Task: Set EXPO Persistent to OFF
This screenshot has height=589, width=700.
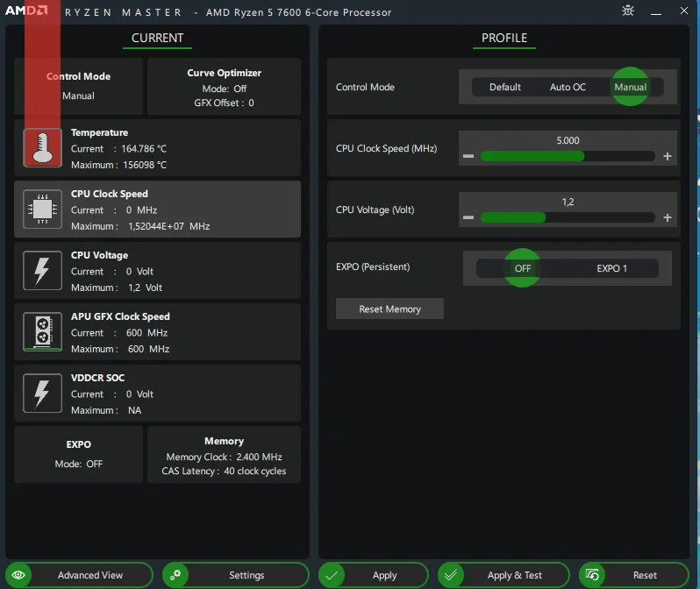Action: (x=522, y=268)
